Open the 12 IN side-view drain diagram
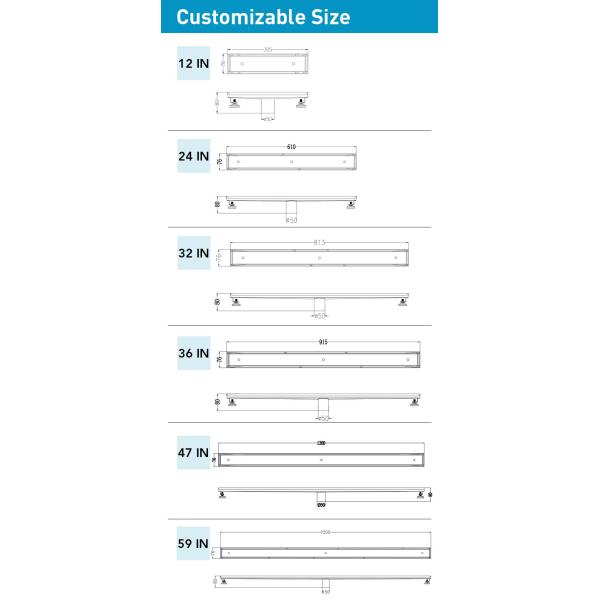Image resolution: width=600 pixels, height=600 pixels. (267, 105)
